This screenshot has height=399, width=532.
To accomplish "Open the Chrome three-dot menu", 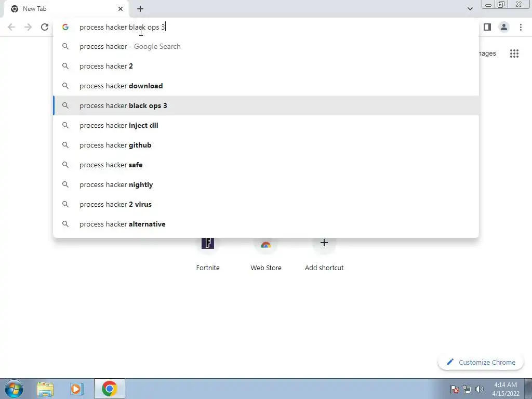I will coord(521,27).
